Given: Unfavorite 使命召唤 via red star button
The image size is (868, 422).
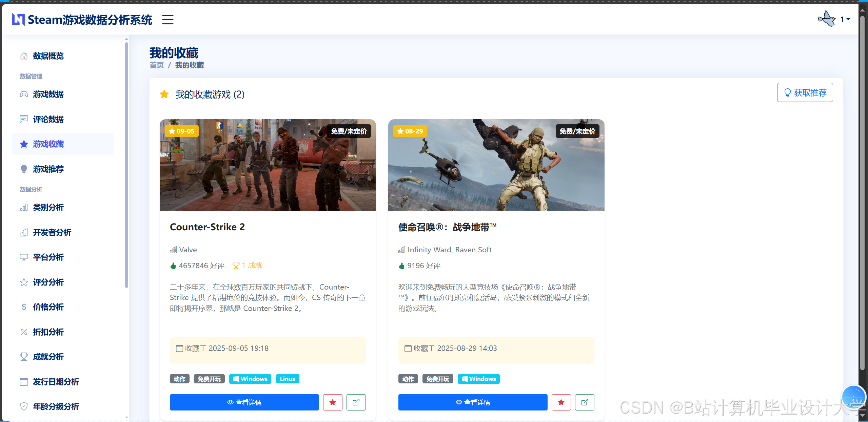Looking at the screenshot, I should pyautogui.click(x=561, y=402).
